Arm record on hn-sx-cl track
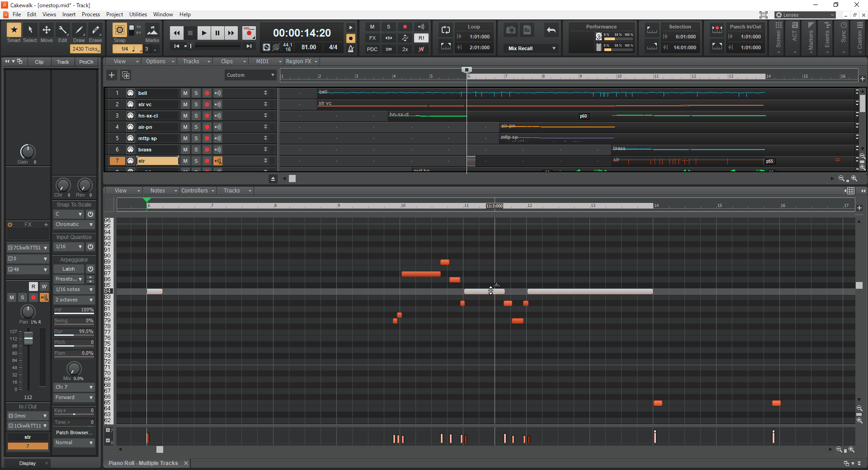This screenshot has height=470, width=868. [x=207, y=116]
